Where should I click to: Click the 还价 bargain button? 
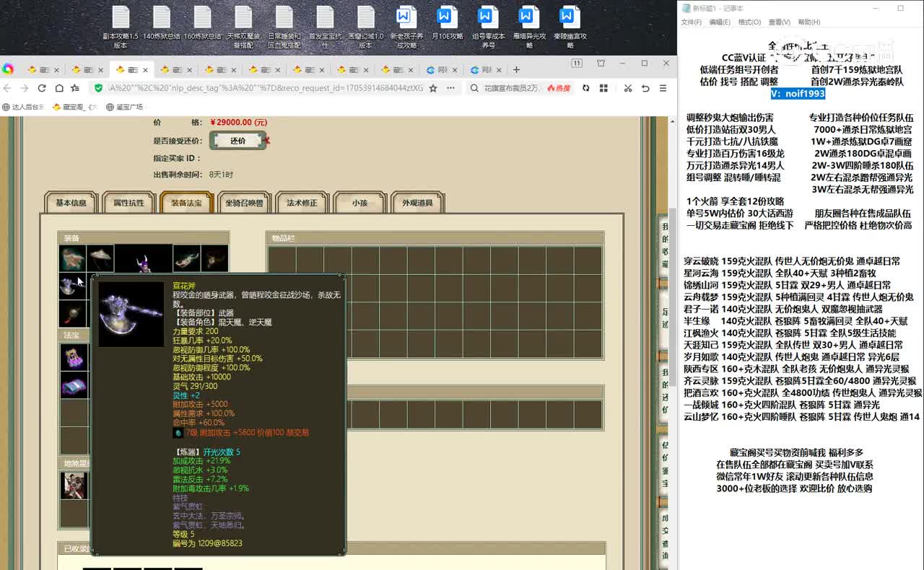coord(237,141)
